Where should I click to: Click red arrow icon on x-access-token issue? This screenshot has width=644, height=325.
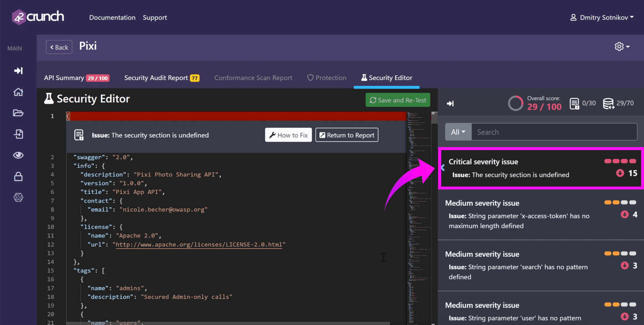pos(625,214)
